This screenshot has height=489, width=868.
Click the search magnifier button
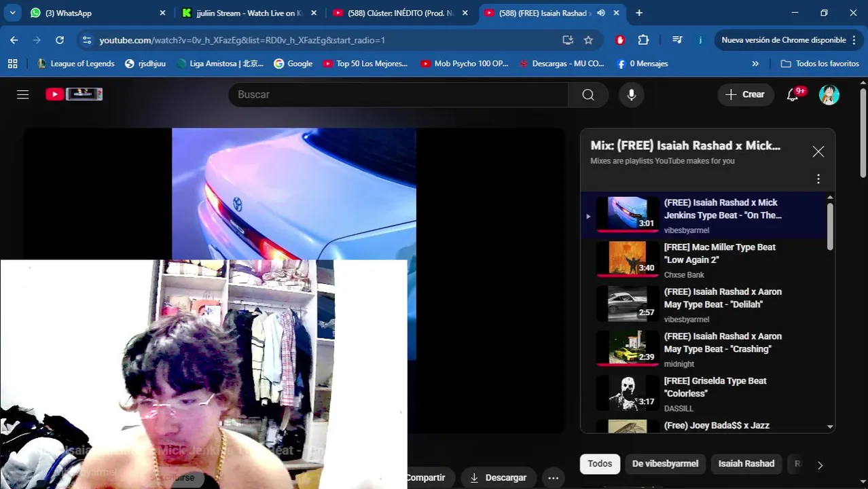pyautogui.click(x=588, y=94)
